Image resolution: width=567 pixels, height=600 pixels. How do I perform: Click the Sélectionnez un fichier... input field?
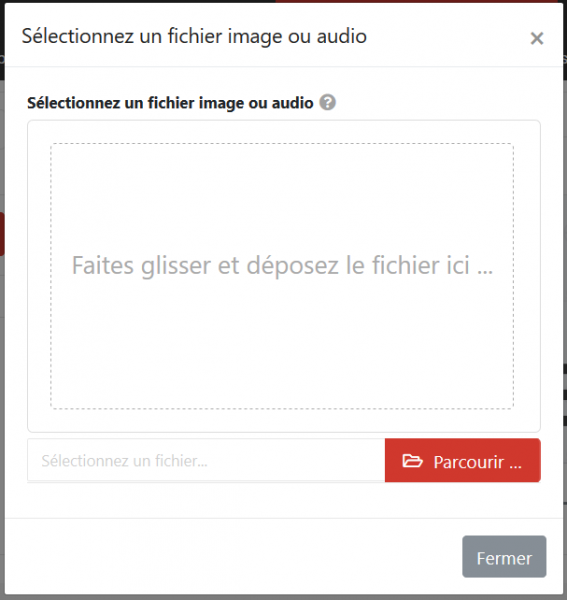206,460
